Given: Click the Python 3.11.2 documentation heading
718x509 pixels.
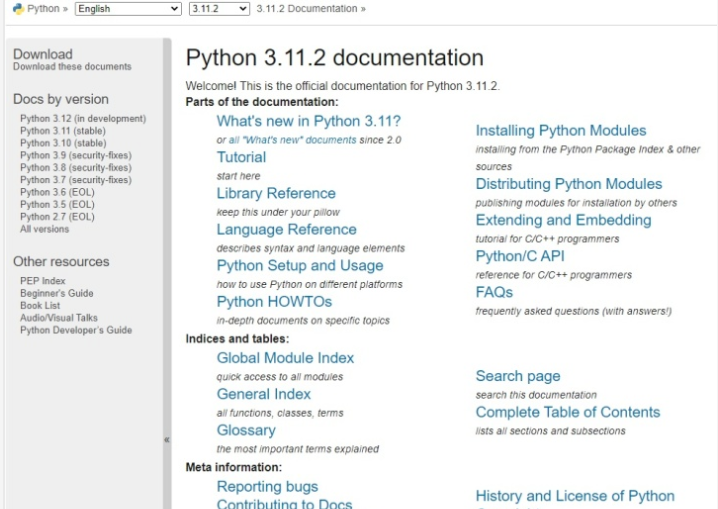Looking at the screenshot, I should tap(335, 58).
